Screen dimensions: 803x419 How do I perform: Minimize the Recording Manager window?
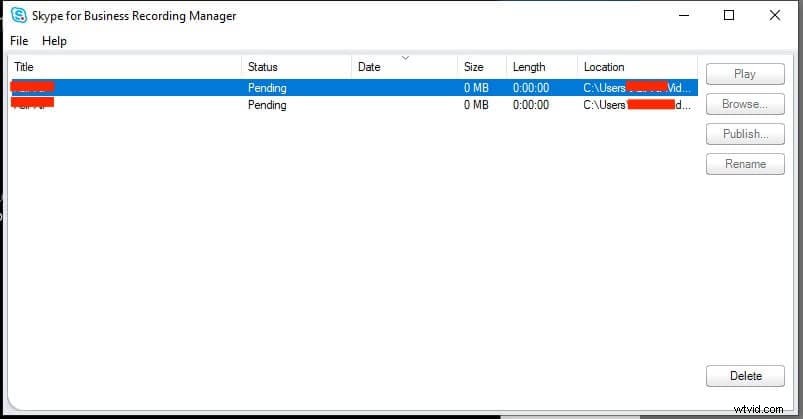point(684,15)
